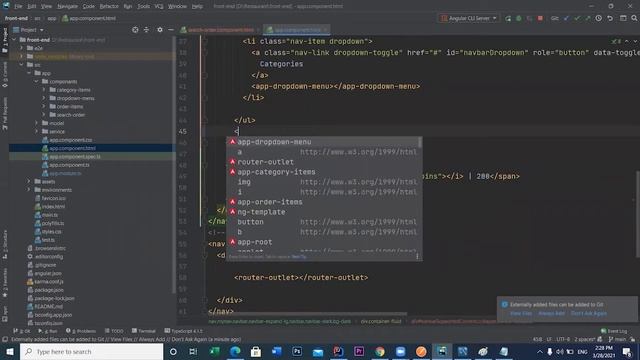The width and height of the screenshot is (640, 360).
Task: Click the locate file target icon in Project panel
Action: click(x=135, y=30)
